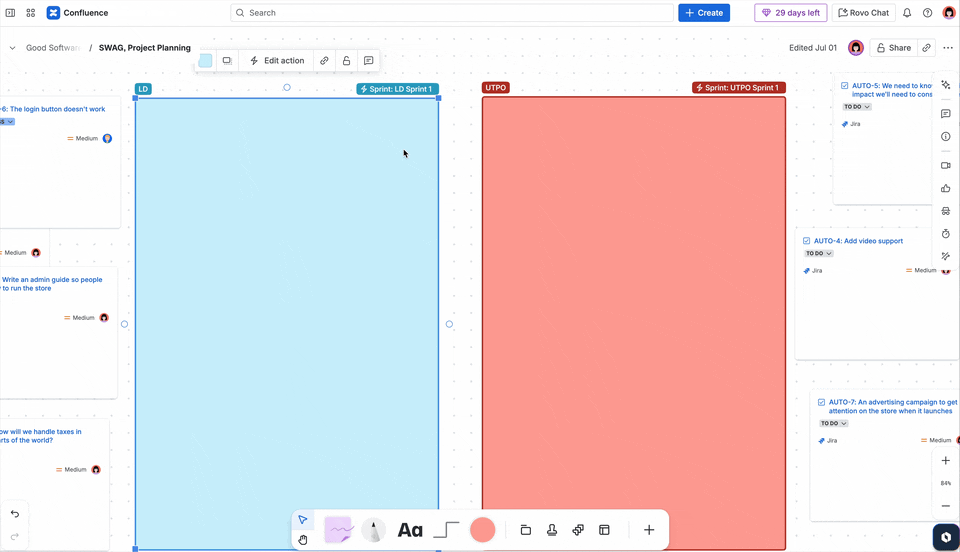Open the timer in right sidebar
This screenshot has height=552, width=960.
tap(946, 234)
